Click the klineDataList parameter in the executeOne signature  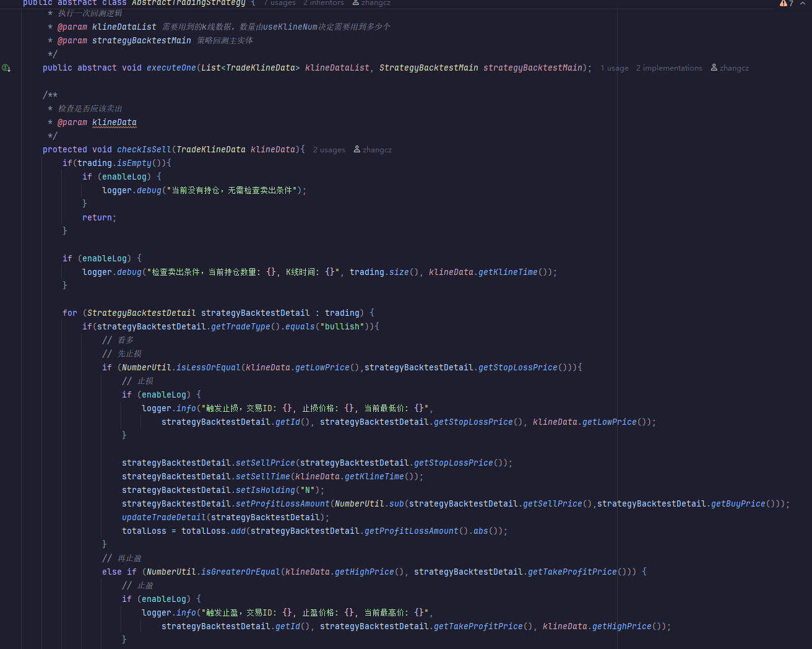pos(337,68)
